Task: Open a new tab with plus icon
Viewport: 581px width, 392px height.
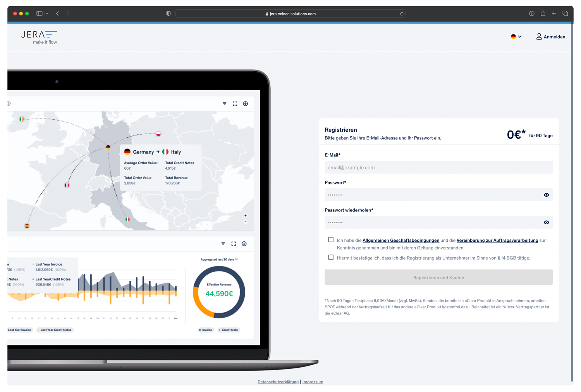Action: (x=554, y=14)
